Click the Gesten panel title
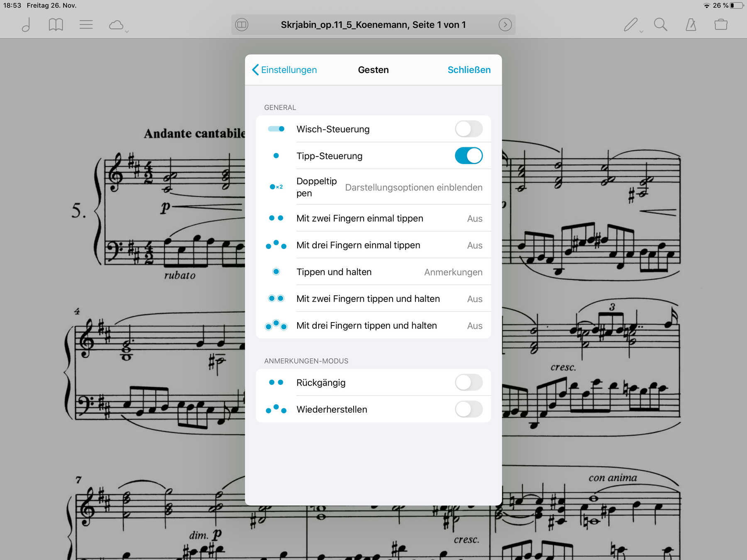 373,70
